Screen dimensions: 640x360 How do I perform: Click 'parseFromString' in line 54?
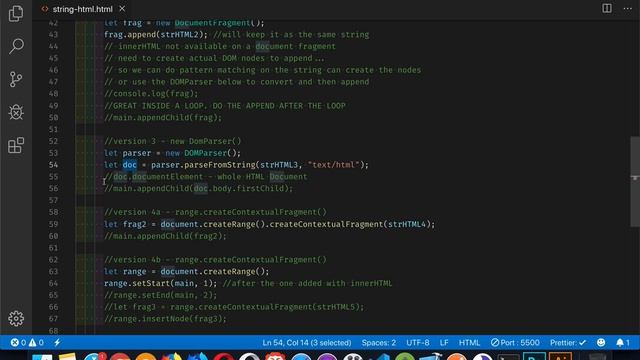pyautogui.click(x=220, y=165)
